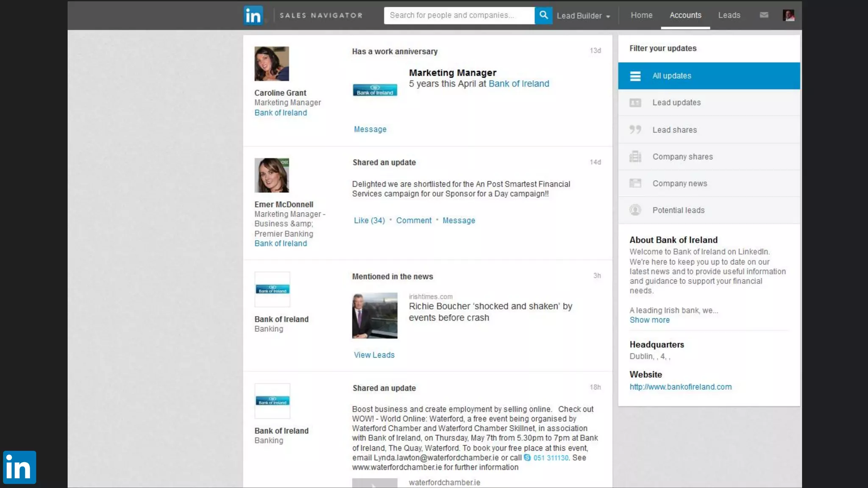
Task: Click the blue search magnifier button
Action: (x=543, y=16)
